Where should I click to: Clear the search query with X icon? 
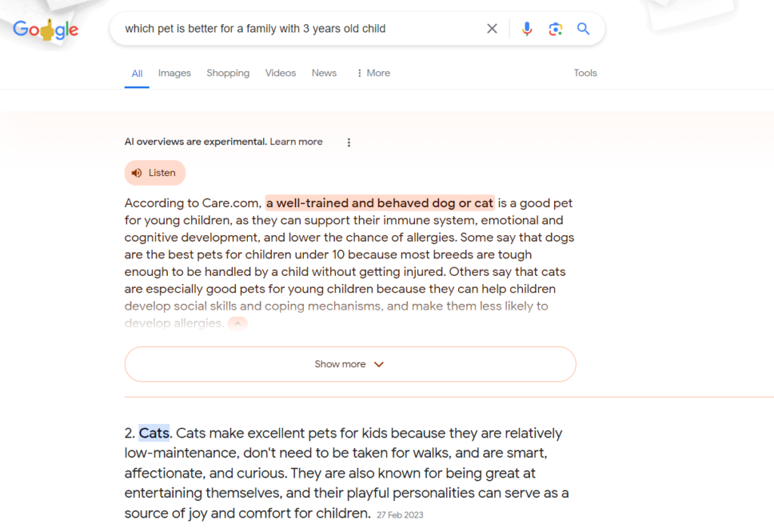click(491, 29)
